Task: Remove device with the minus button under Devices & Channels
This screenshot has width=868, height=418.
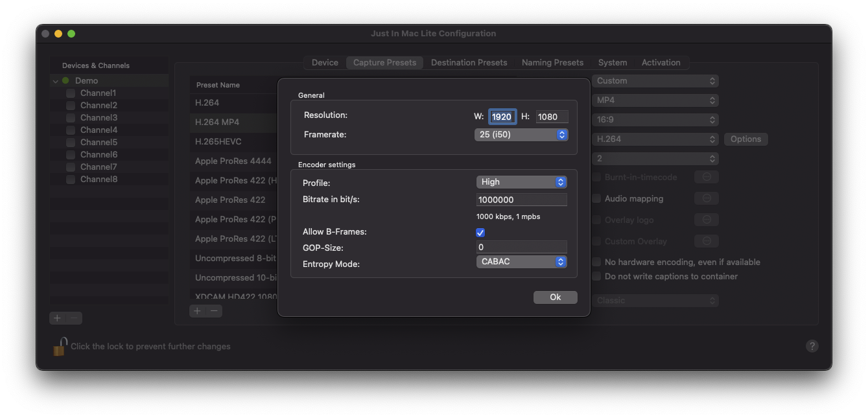Action: 75,318
